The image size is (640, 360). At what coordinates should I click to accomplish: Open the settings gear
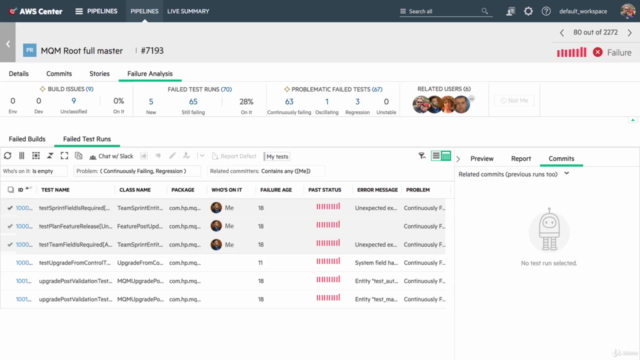tap(528, 11)
